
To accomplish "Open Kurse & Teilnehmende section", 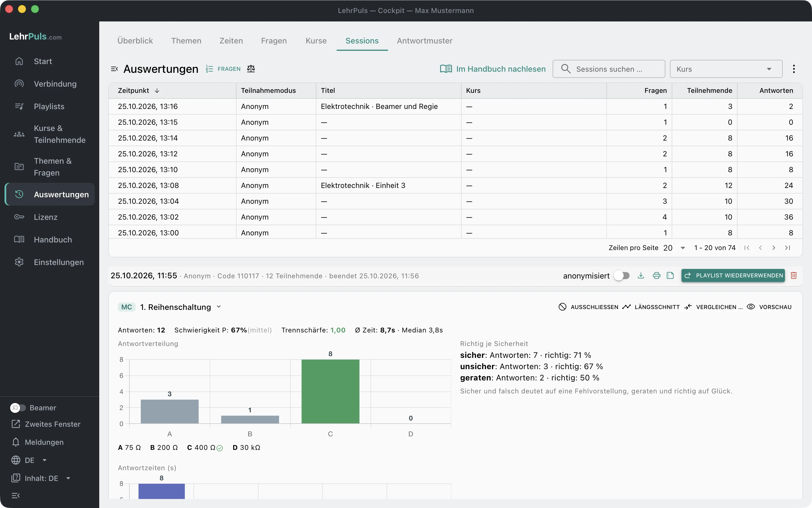I will tap(50, 134).
